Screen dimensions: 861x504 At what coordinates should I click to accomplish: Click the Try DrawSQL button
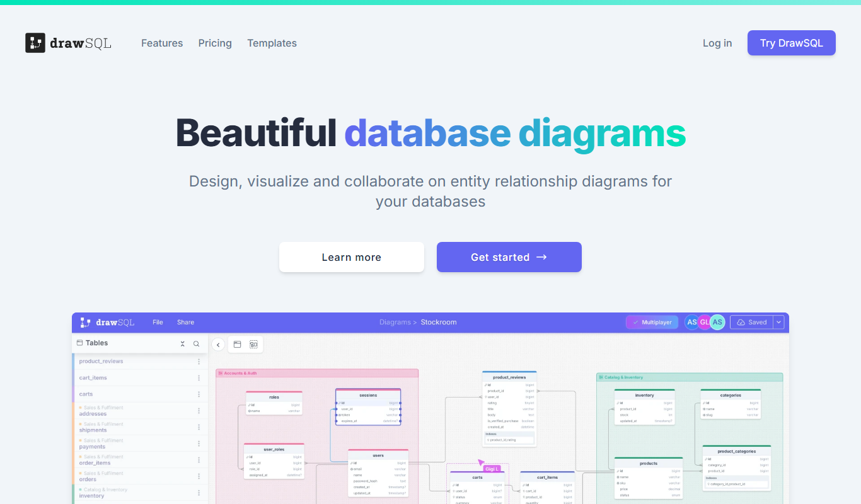pyautogui.click(x=792, y=43)
